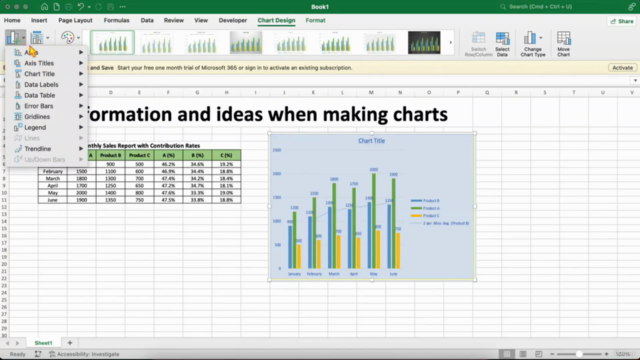Select the Sheet1 tab
This screenshot has height=360, width=640.
43,343
